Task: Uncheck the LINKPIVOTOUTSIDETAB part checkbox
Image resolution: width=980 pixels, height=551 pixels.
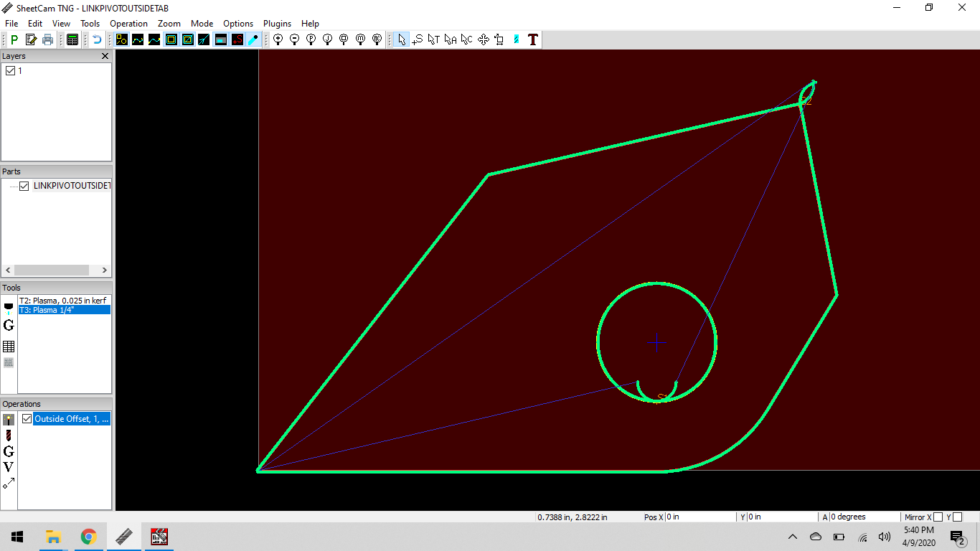Action: click(24, 186)
